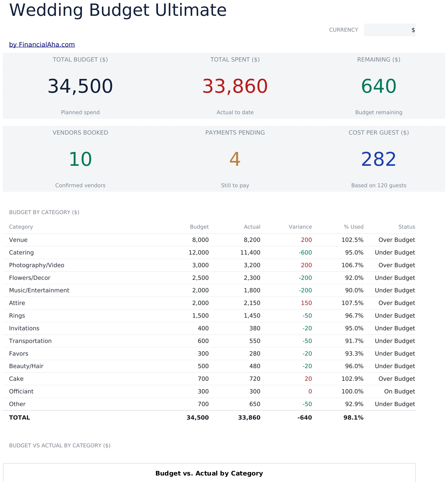Open the by FinancialAha.com link
This screenshot has height=485, width=448.
(42, 45)
